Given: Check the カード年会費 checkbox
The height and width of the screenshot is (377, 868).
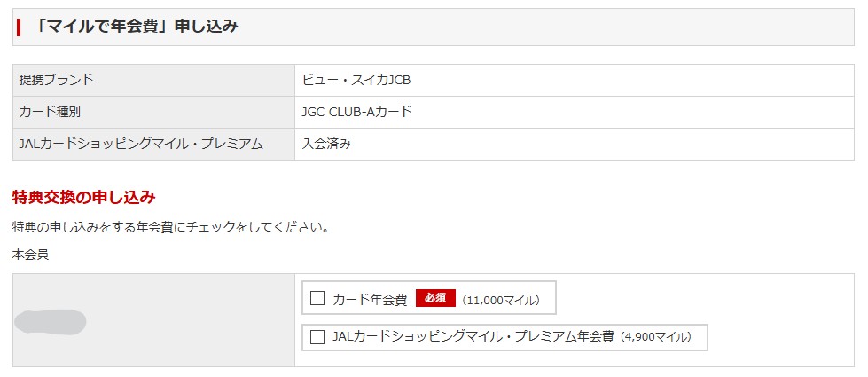Looking at the screenshot, I should 317,298.
